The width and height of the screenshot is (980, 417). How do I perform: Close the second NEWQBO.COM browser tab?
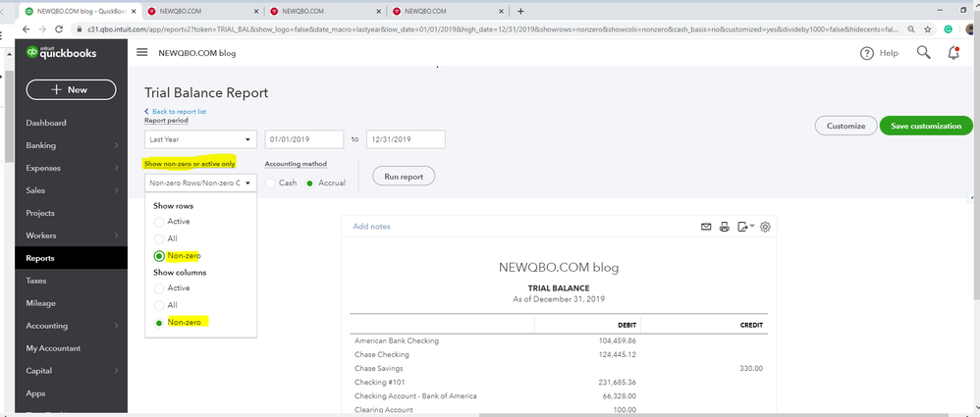pos(257,11)
